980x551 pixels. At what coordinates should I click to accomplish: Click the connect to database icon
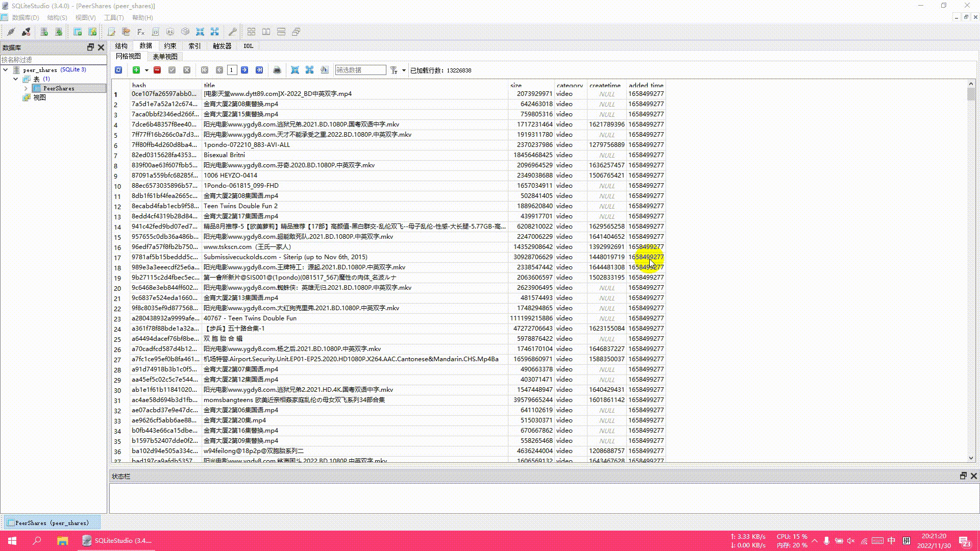11,32
